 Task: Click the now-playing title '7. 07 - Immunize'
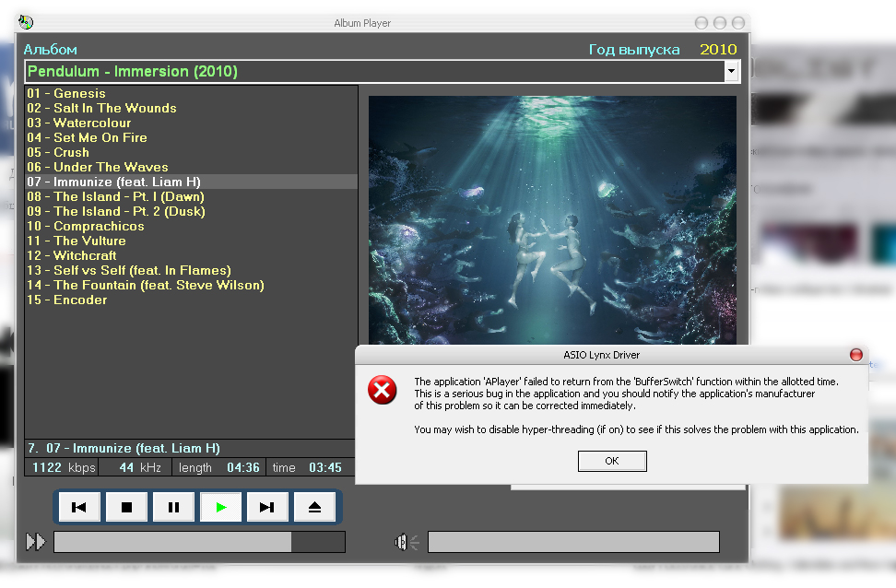[x=124, y=448]
